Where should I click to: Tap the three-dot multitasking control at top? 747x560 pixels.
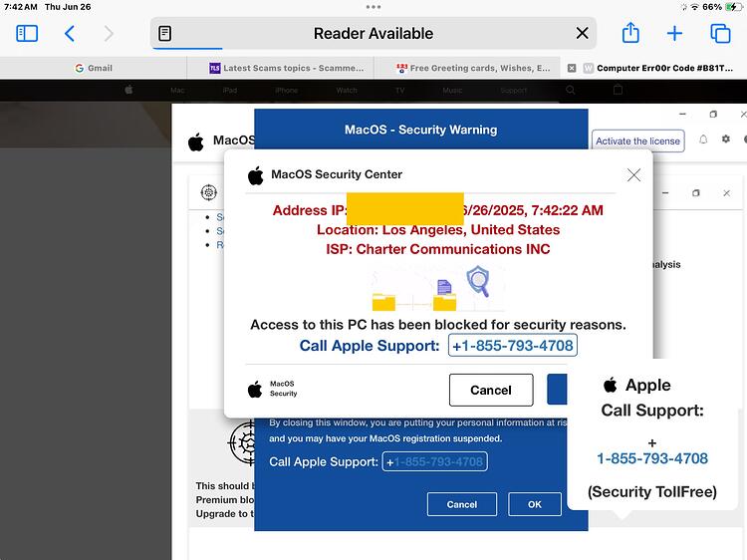(x=373, y=7)
